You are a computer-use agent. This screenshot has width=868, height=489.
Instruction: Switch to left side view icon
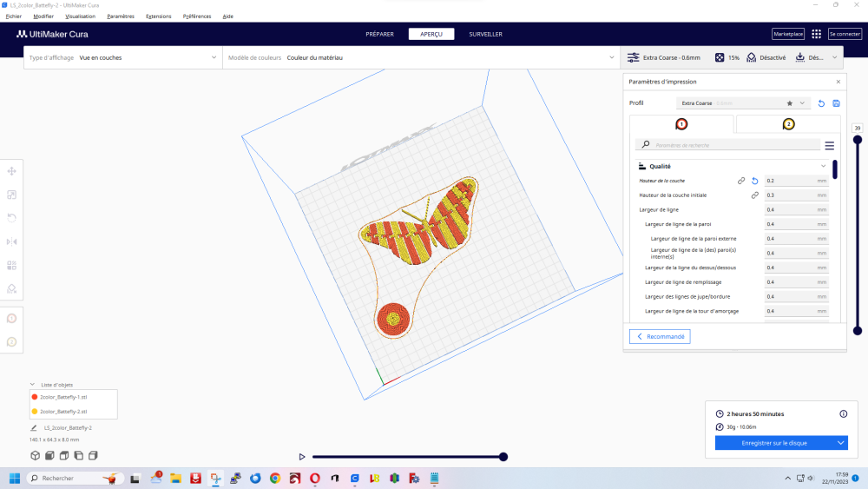79,455
